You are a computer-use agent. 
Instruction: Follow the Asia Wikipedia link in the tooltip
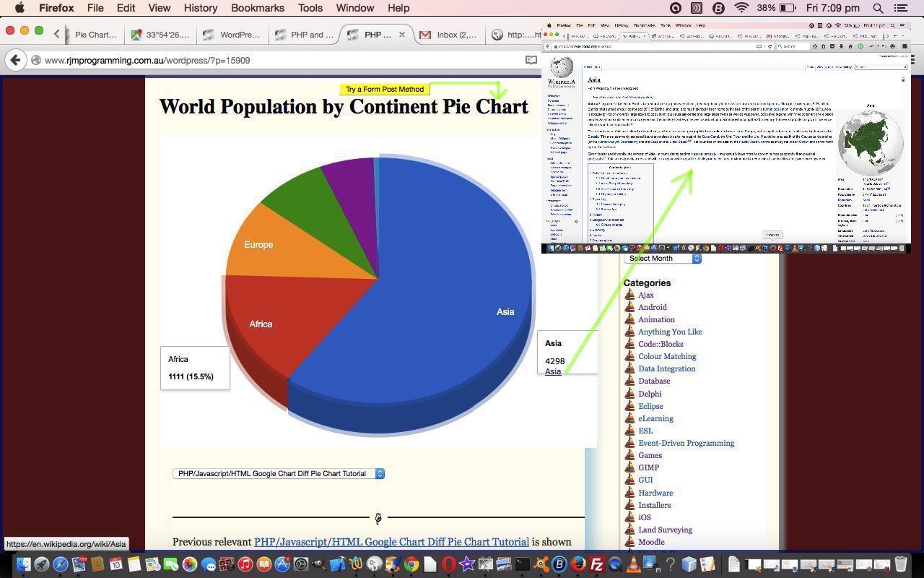552,371
